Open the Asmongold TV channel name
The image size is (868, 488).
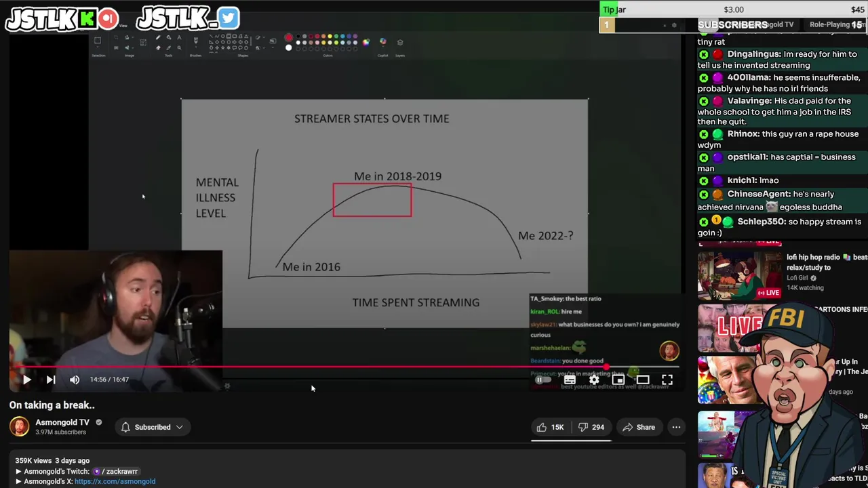(62, 422)
